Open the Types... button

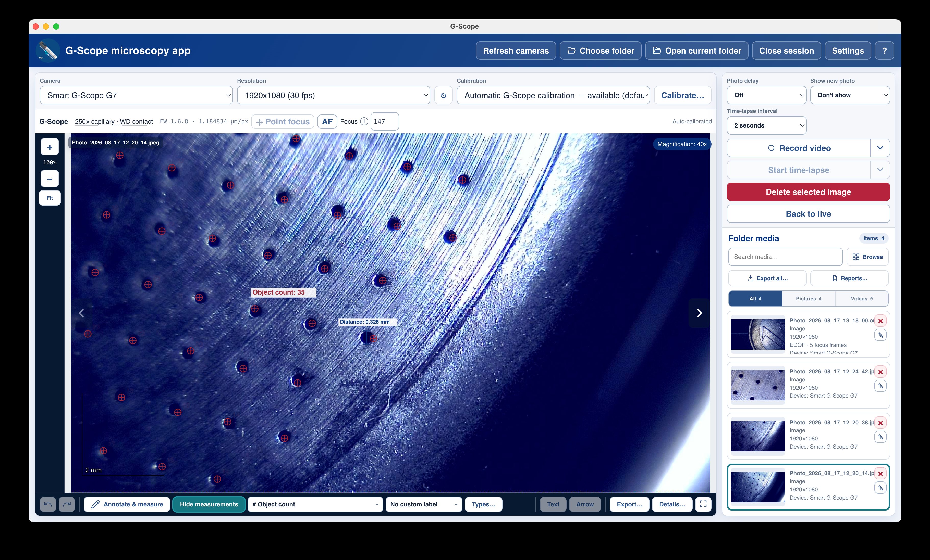[x=483, y=504]
